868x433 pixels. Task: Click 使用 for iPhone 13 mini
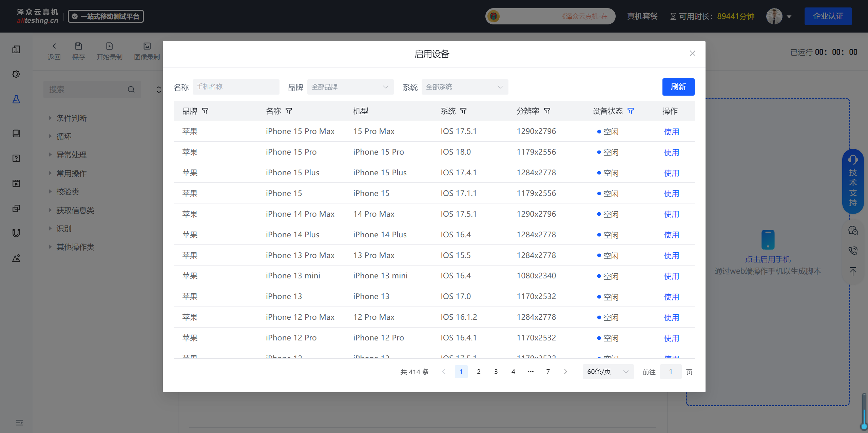coord(672,276)
